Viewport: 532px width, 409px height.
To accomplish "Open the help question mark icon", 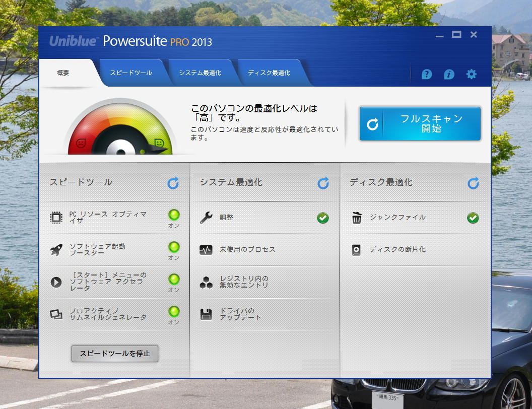I will click(x=427, y=74).
